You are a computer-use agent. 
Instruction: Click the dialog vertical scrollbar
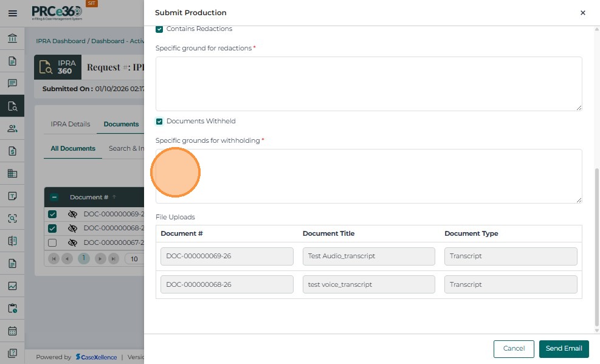point(596,243)
